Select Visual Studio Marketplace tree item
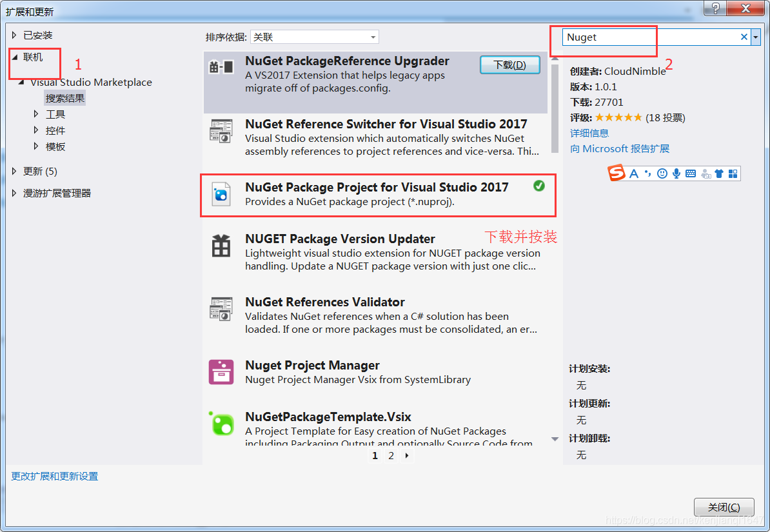Viewport: 770px width, 532px height. pos(92,82)
